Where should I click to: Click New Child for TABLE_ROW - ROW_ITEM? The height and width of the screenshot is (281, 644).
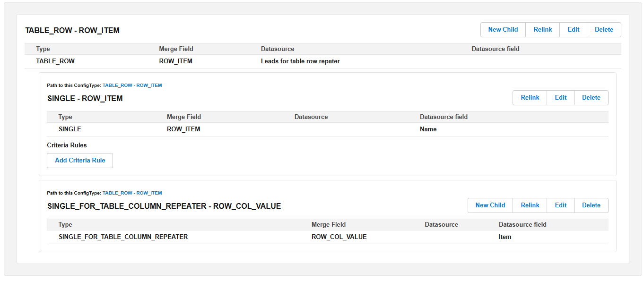coord(503,30)
